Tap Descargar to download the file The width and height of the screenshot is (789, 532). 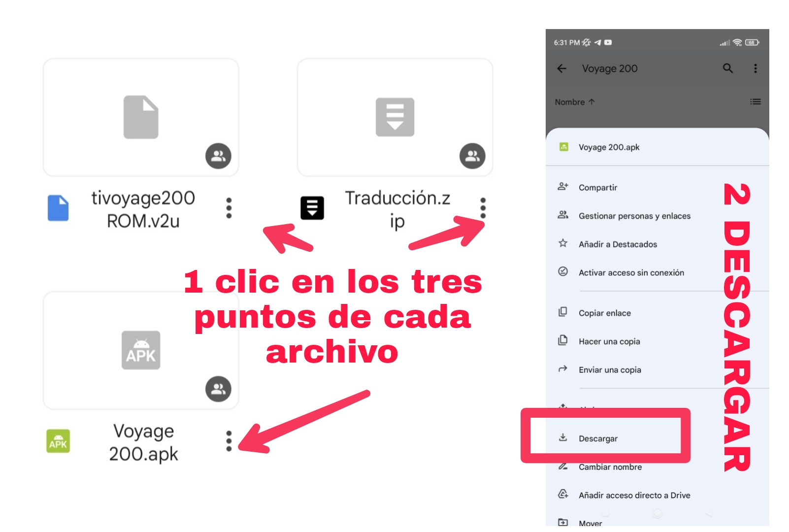657,438
